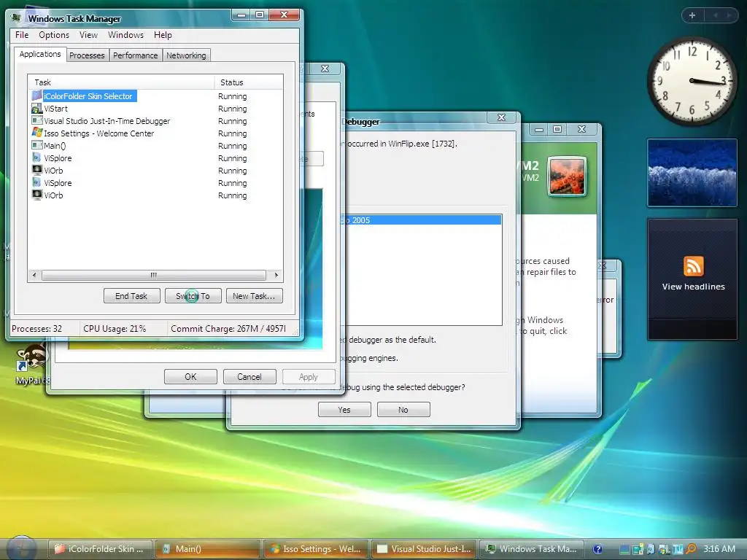Click the task list scroll right arrow
The height and width of the screenshot is (560, 747).
pos(276,275)
